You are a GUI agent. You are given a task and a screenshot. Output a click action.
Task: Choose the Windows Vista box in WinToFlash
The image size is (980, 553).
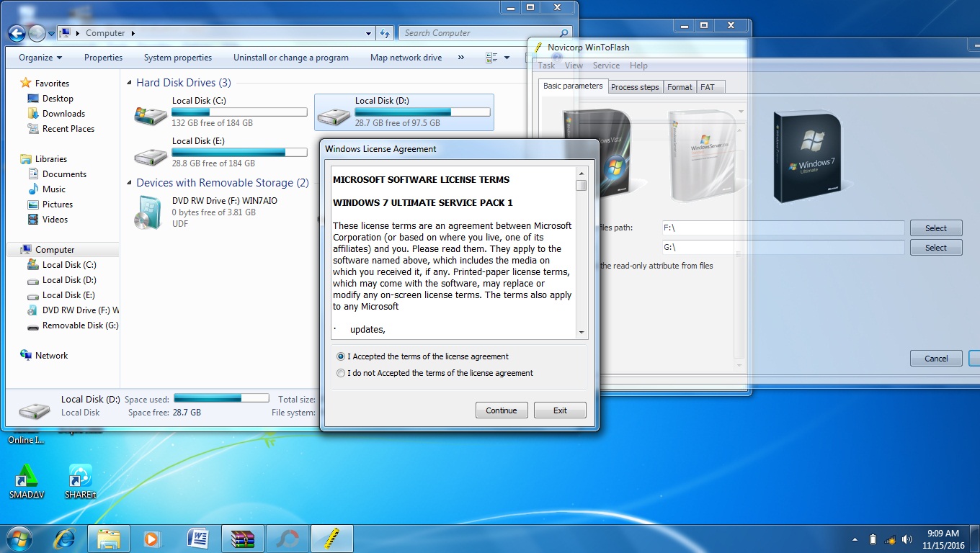click(x=598, y=154)
